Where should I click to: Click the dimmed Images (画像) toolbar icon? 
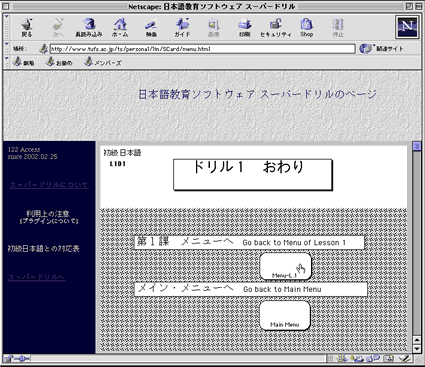tap(213, 27)
